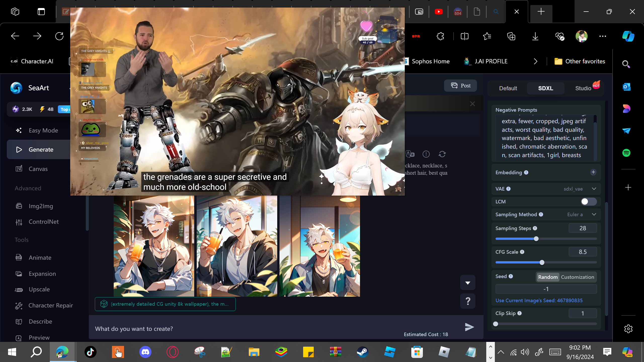Open J.AI PROFILE bookmark
Screen dimensions: 644x362
tap(486, 61)
